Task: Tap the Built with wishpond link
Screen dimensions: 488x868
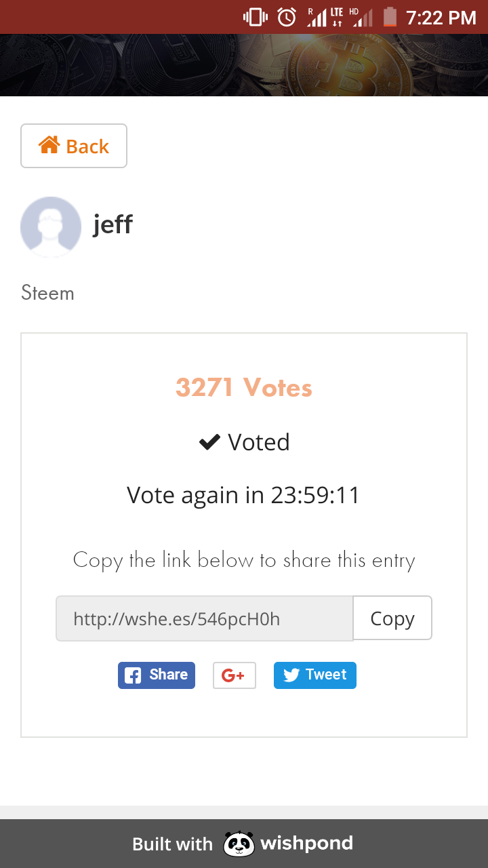Action: click(243, 844)
